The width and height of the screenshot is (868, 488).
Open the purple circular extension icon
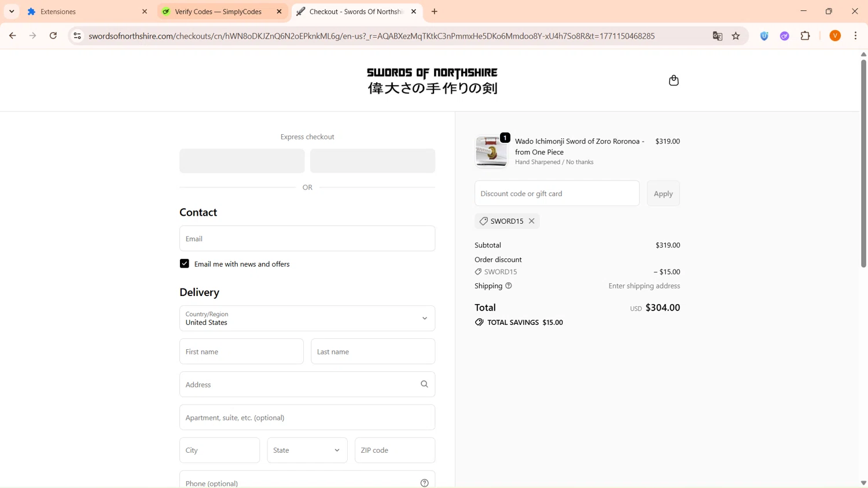click(x=785, y=36)
